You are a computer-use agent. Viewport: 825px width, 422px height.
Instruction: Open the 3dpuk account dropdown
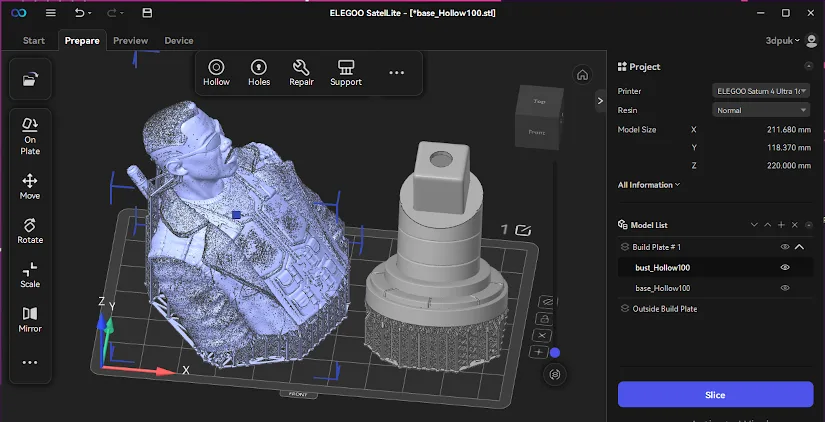(783, 41)
